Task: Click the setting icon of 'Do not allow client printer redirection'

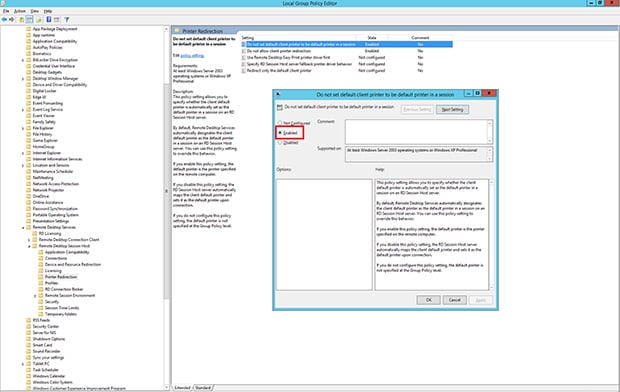Action: [x=244, y=51]
